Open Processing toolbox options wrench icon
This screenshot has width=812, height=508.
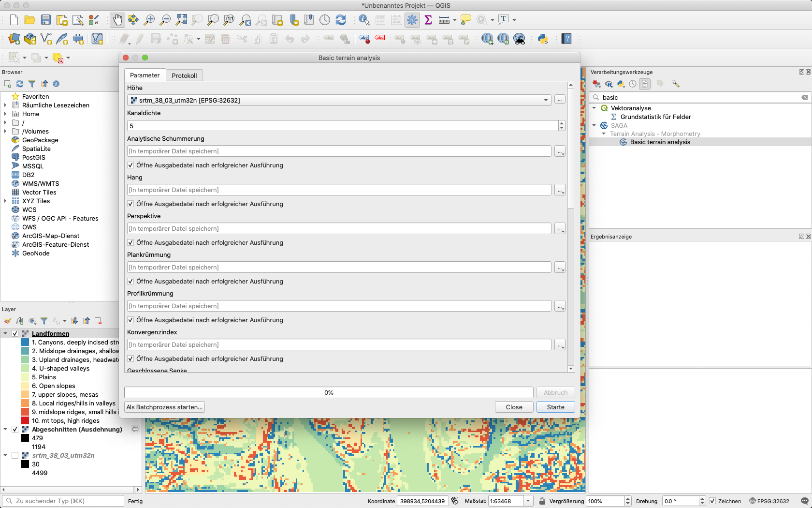pyautogui.click(x=675, y=84)
